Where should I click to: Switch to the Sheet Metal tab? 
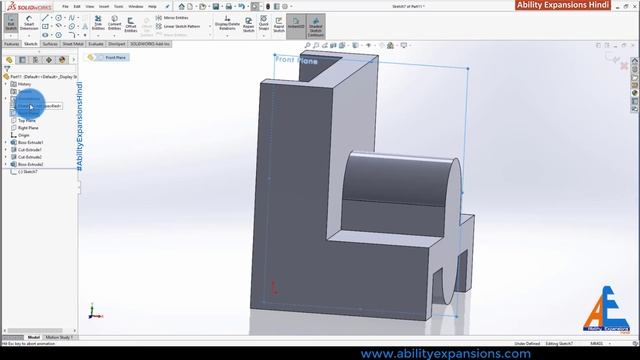(x=73, y=44)
